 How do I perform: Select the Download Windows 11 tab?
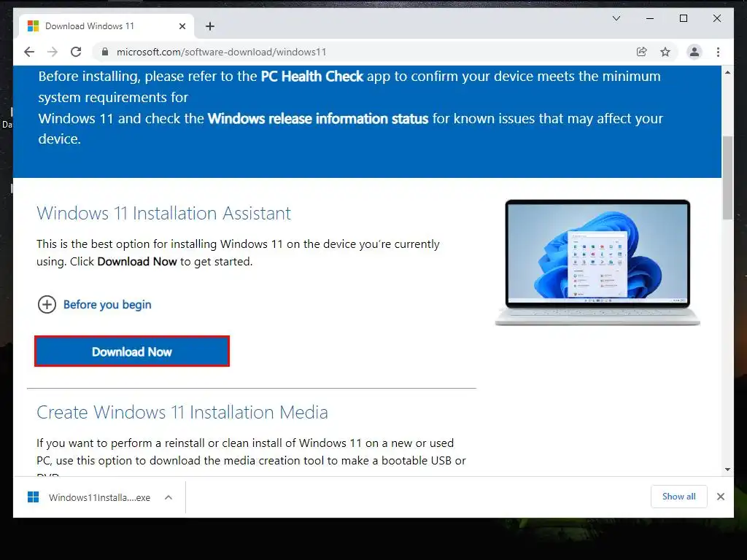pyautogui.click(x=107, y=26)
